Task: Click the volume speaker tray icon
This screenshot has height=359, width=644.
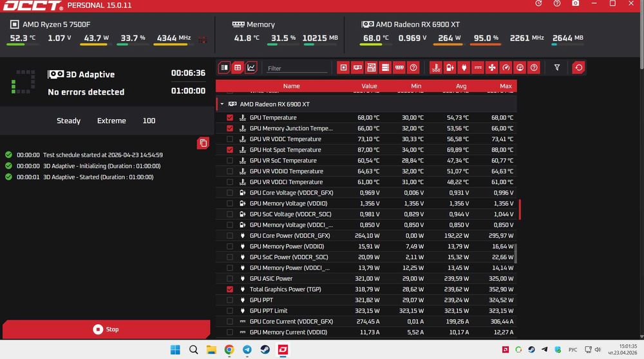Action: click(x=598, y=349)
